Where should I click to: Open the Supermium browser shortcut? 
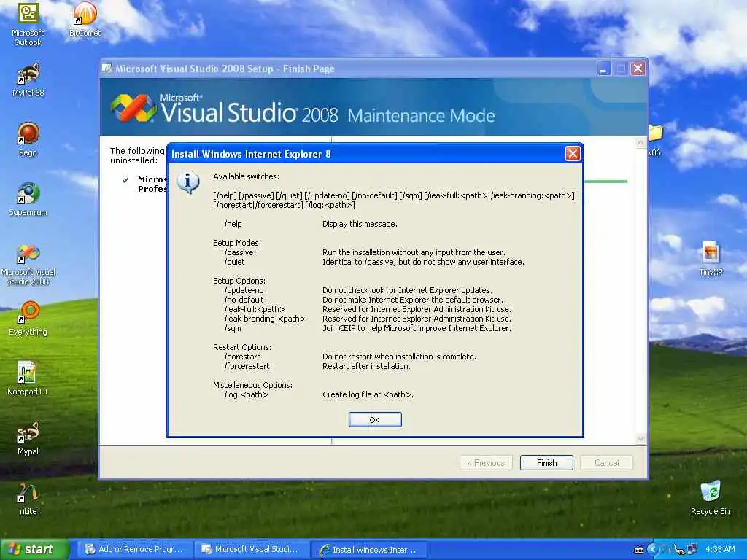pos(28,200)
